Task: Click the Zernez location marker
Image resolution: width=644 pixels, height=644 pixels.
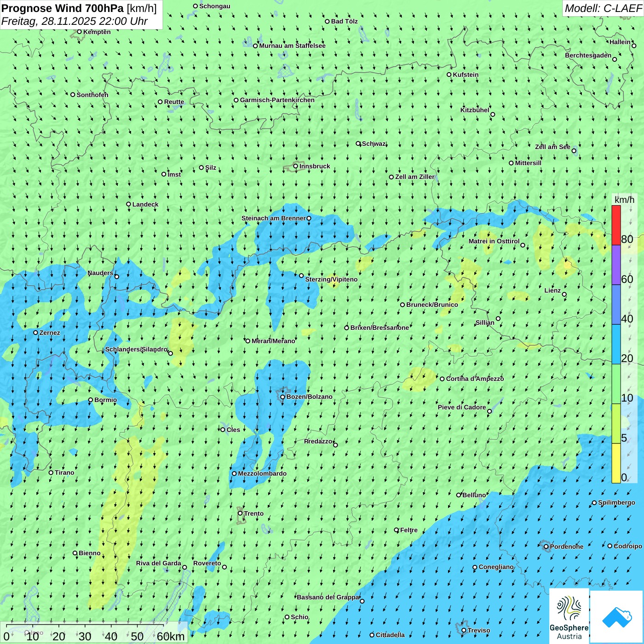Action: click(x=36, y=333)
